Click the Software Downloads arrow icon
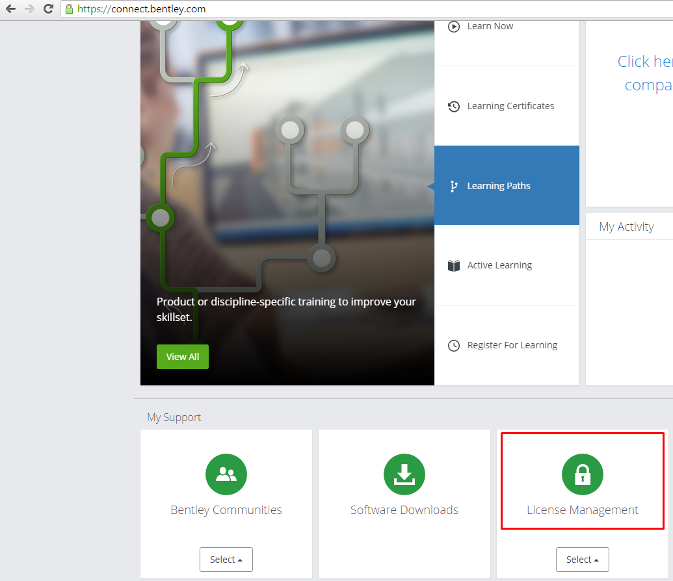The width and height of the screenshot is (673, 581). point(404,474)
